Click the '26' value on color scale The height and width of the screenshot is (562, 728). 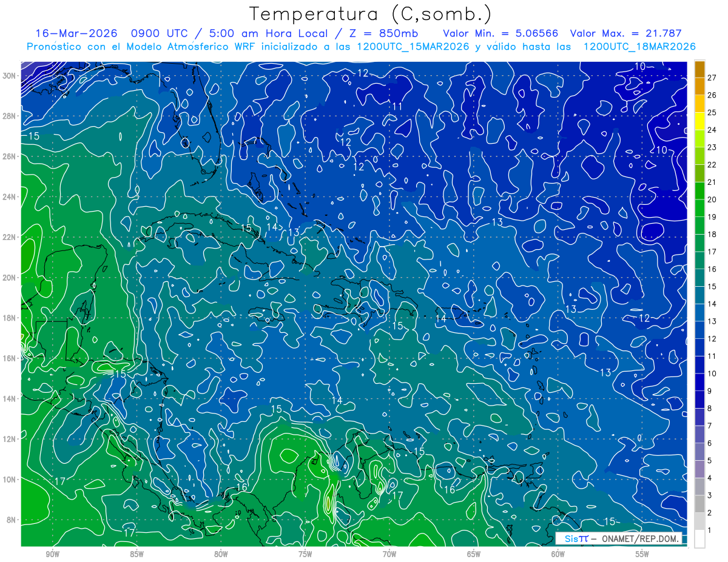712,95
